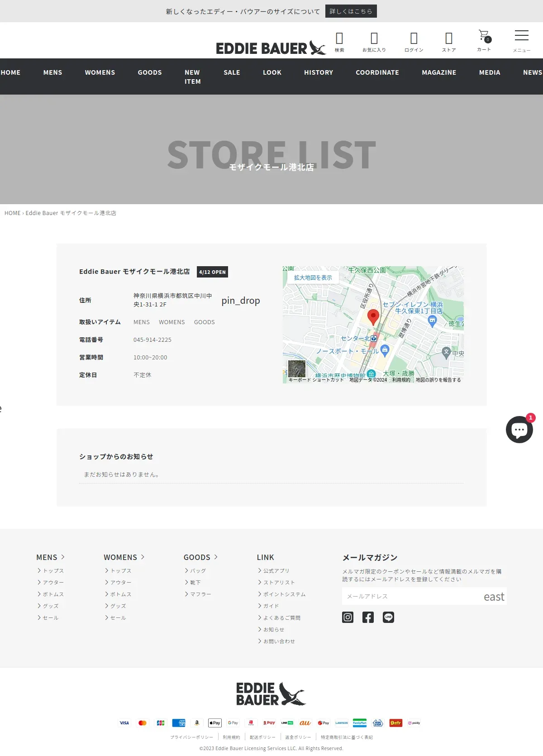Select HOME in navigation bar
This screenshot has width=543, height=756.
pyautogui.click(x=10, y=72)
